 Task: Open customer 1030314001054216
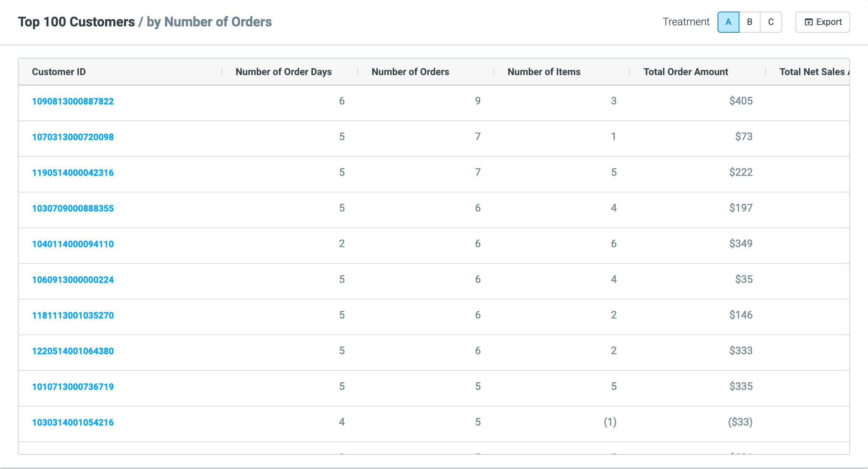pos(73,422)
